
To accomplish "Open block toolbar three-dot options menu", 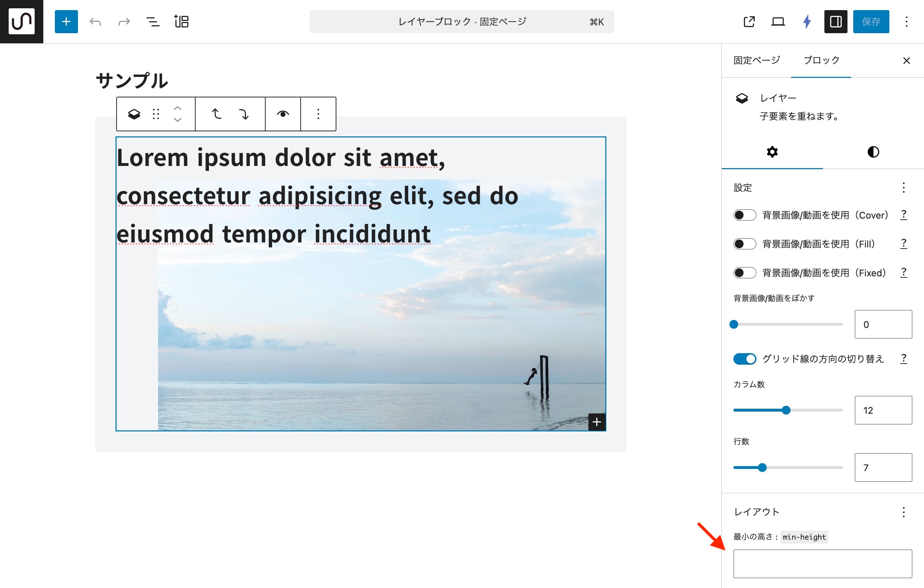I will [x=318, y=114].
